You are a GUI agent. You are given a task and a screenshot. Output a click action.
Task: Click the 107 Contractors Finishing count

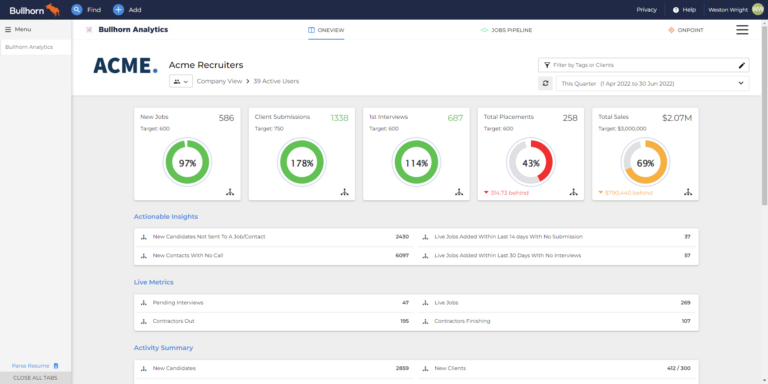pos(686,321)
